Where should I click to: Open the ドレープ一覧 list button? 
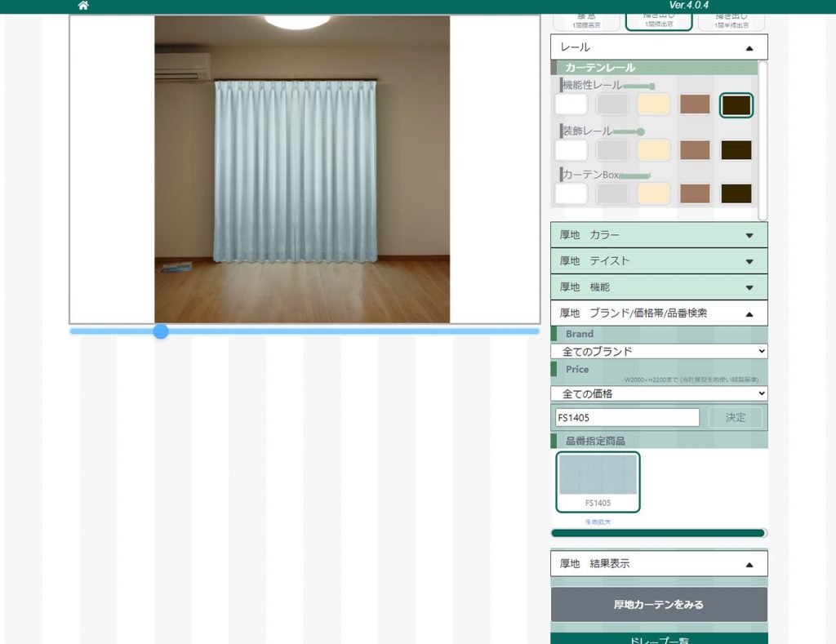pyautogui.click(x=659, y=639)
